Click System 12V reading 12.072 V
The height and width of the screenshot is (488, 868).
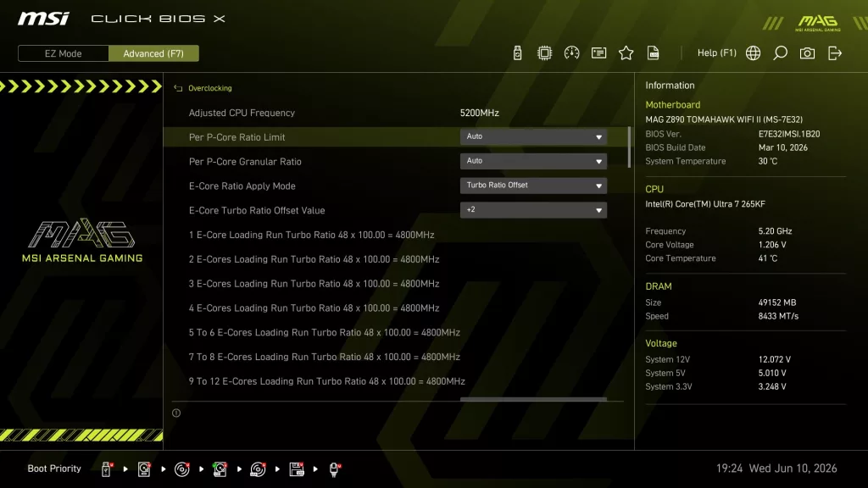click(775, 359)
